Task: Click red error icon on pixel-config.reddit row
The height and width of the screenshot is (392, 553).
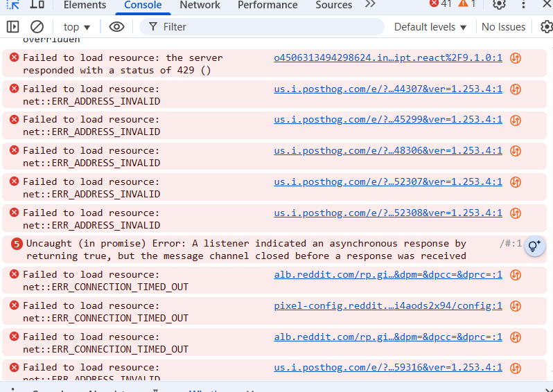Action: (14, 305)
